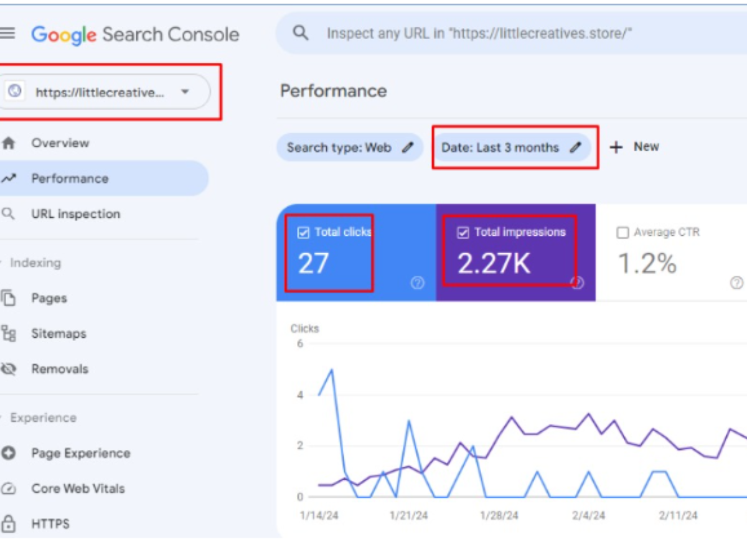Open the Sitemaps page

(x=59, y=334)
